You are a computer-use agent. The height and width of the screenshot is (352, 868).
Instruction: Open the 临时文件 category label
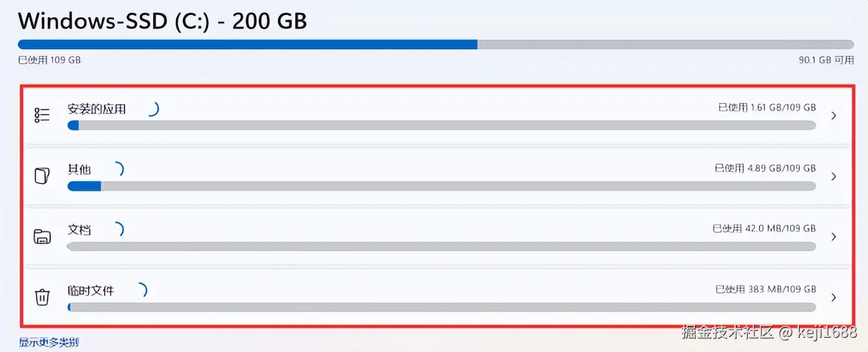91,290
